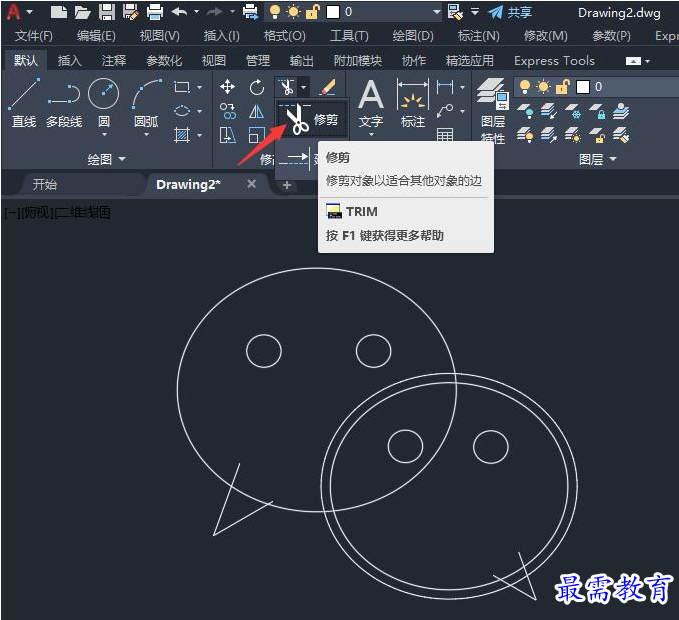Open the AutoCAD application menu logo

(13, 12)
